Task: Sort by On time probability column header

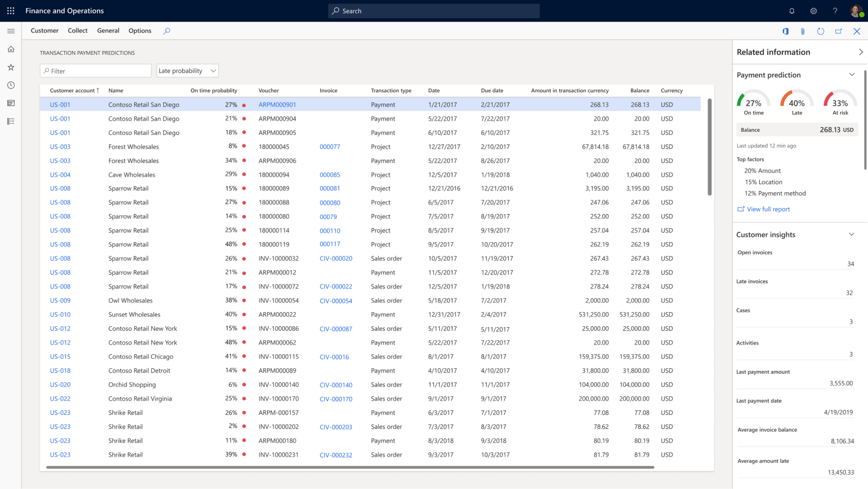Action: (214, 90)
